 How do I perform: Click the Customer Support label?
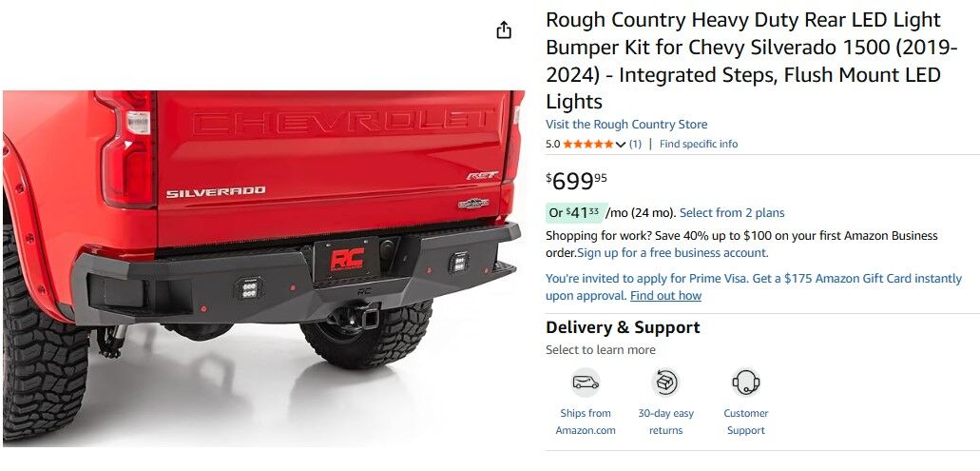tap(745, 422)
